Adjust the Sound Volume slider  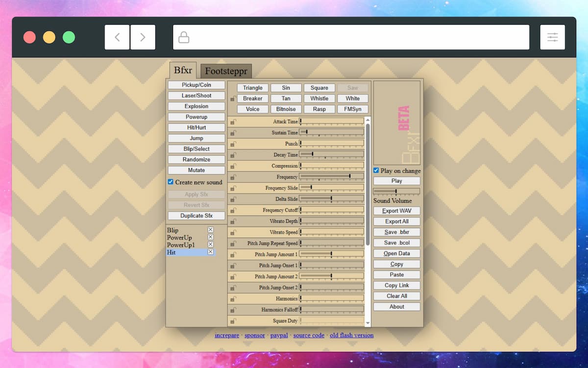click(x=396, y=191)
